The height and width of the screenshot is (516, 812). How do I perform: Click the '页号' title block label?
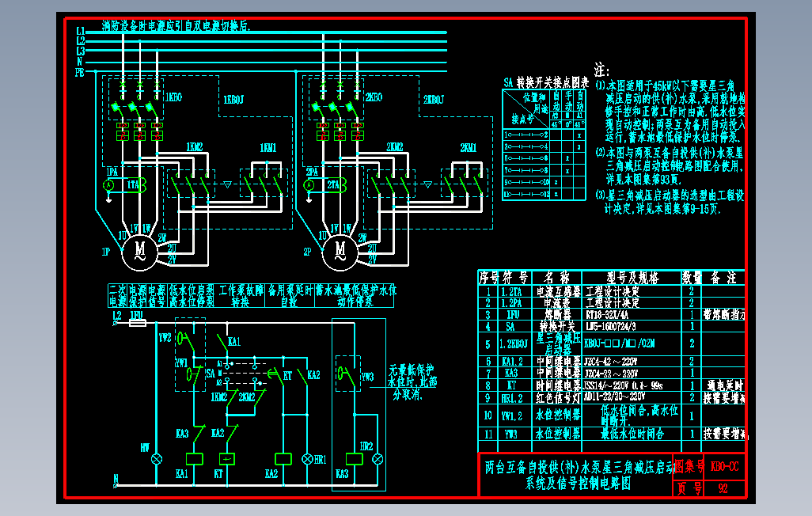[690, 488]
